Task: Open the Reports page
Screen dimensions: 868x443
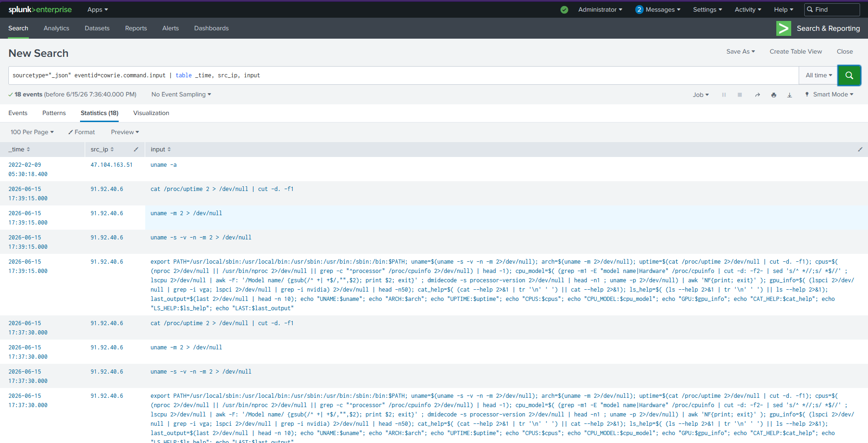Action: pyautogui.click(x=136, y=28)
